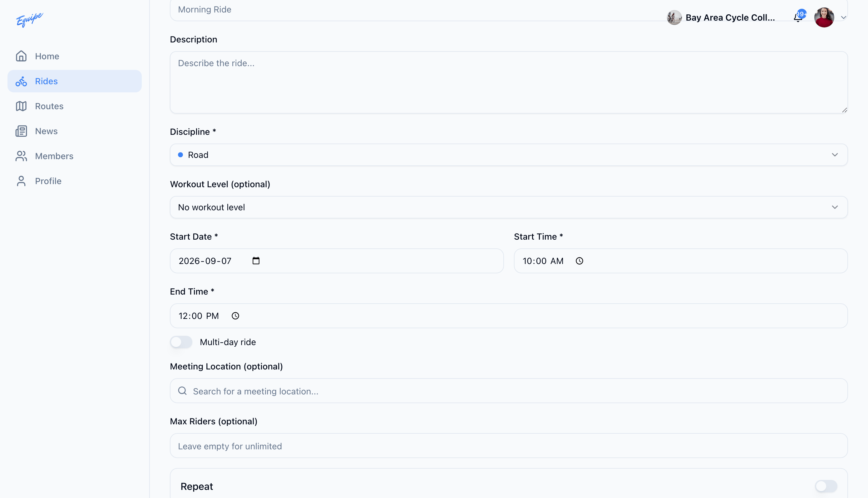This screenshot has width=868, height=498.
Task: Expand the Workout Level dropdown
Action: click(x=508, y=207)
